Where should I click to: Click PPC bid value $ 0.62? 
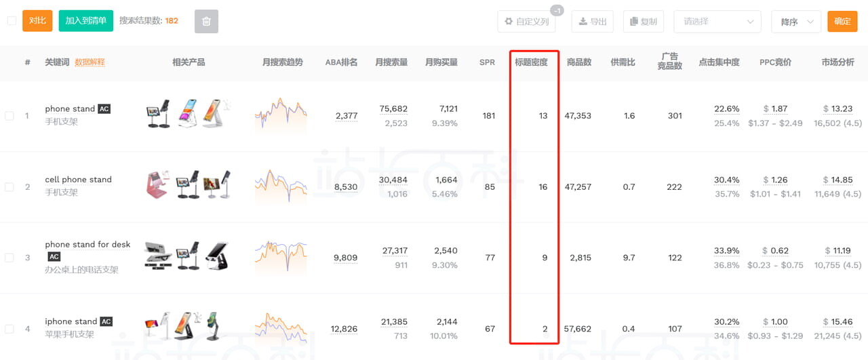pyautogui.click(x=775, y=251)
